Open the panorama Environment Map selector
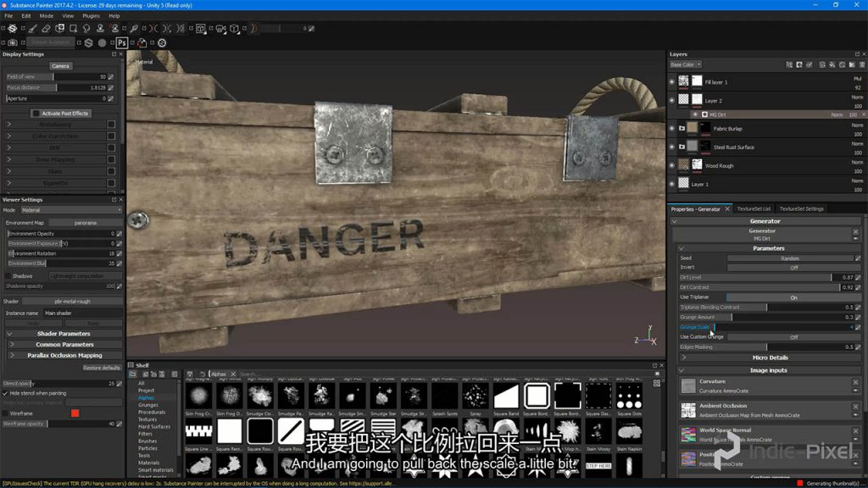 pos(86,223)
